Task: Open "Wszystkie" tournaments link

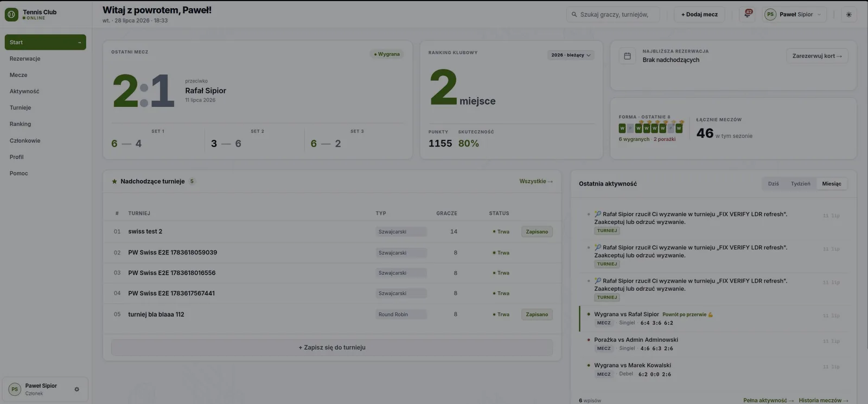Action: (536, 182)
